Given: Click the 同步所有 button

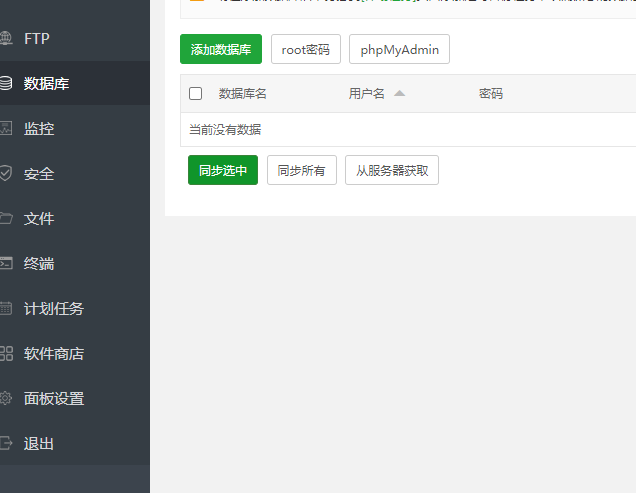Looking at the screenshot, I should point(301,170).
